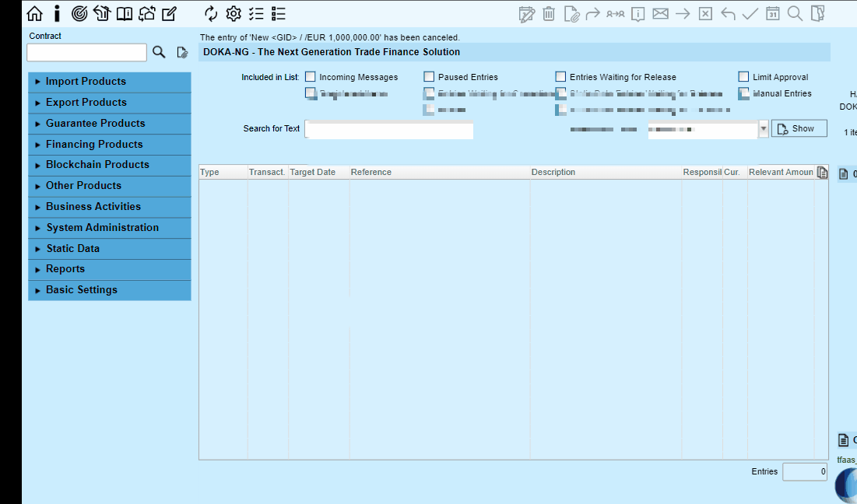This screenshot has height=504, width=857.
Task: Click the Responsil column header
Action: point(702,172)
